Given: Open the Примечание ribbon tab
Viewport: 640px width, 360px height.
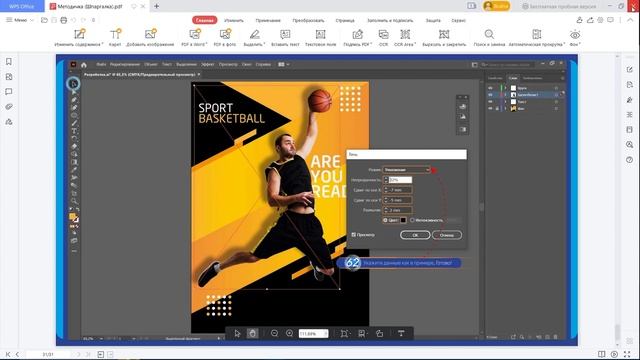Looking at the screenshot, I should (x=268, y=20).
